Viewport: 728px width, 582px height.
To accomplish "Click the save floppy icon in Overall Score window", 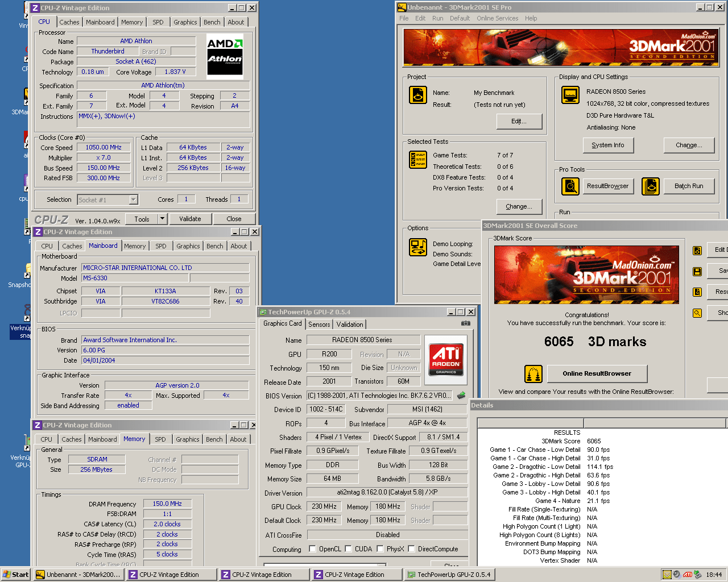I will pos(697,272).
